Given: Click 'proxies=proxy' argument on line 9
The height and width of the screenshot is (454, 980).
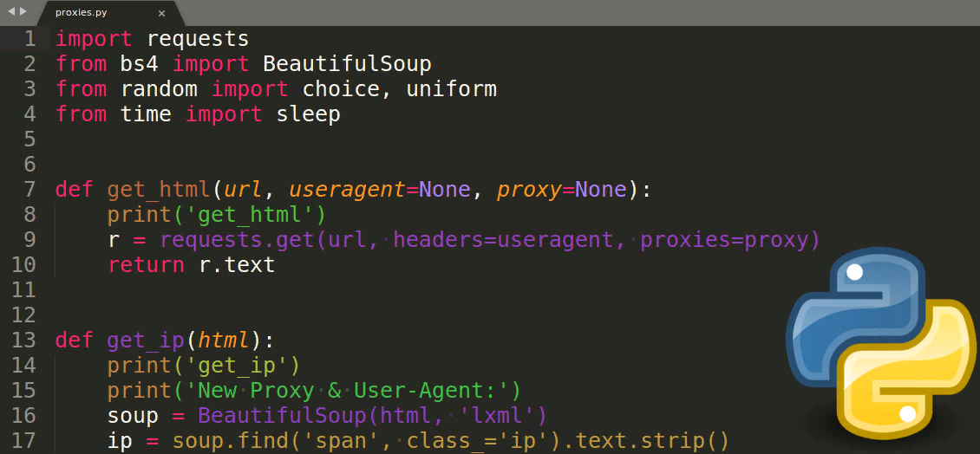Looking at the screenshot, I should [x=724, y=240].
